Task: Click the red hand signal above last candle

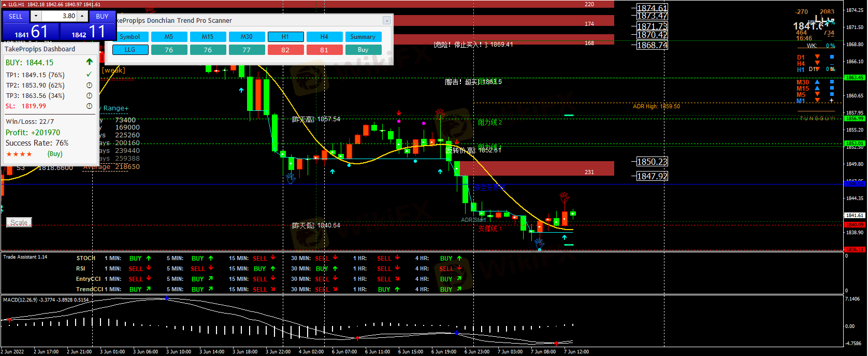Action: click(x=564, y=197)
